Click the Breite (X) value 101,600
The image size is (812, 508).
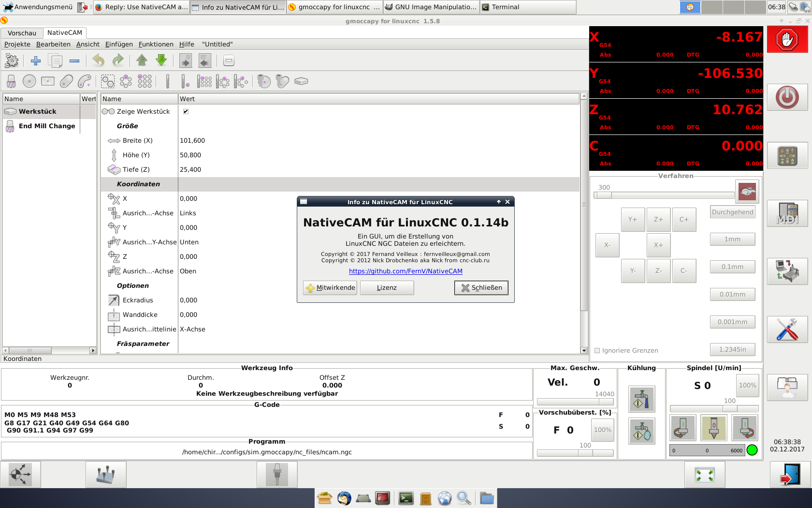[x=192, y=140]
